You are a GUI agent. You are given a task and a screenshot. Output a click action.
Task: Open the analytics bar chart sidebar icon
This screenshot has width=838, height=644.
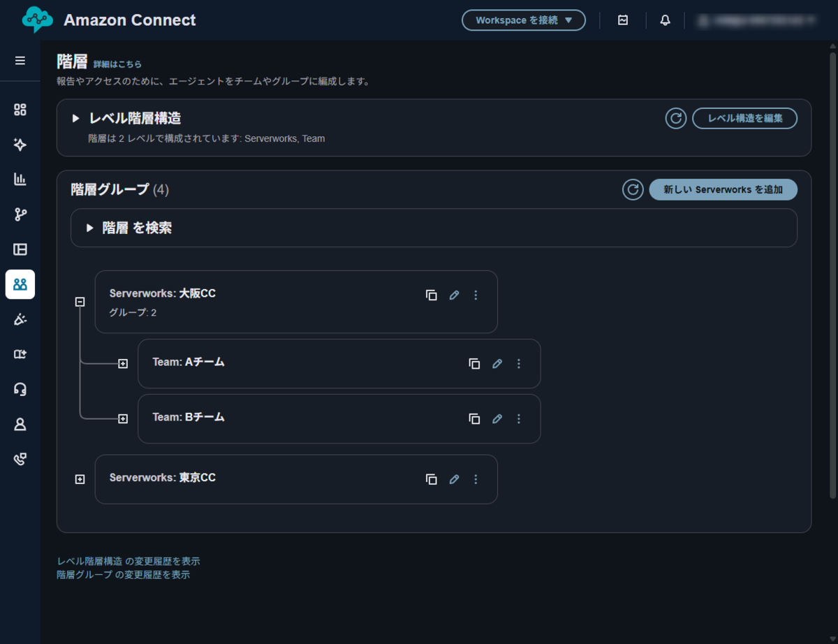20,180
